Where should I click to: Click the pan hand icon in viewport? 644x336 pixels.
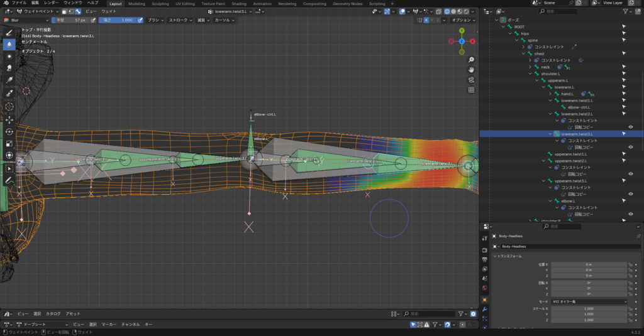[471, 69]
